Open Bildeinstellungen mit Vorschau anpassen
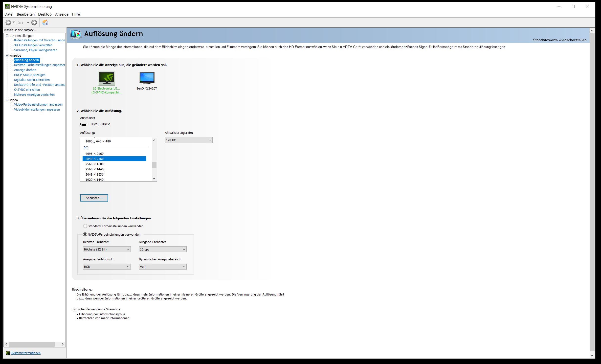Screen dimensions: 601x364 (x=40, y=40)
